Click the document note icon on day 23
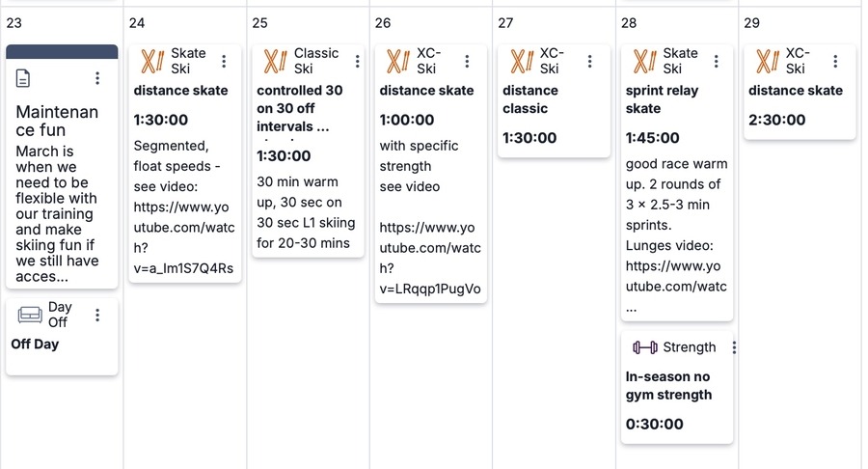The height and width of the screenshot is (469, 868). [x=23, y=78]
